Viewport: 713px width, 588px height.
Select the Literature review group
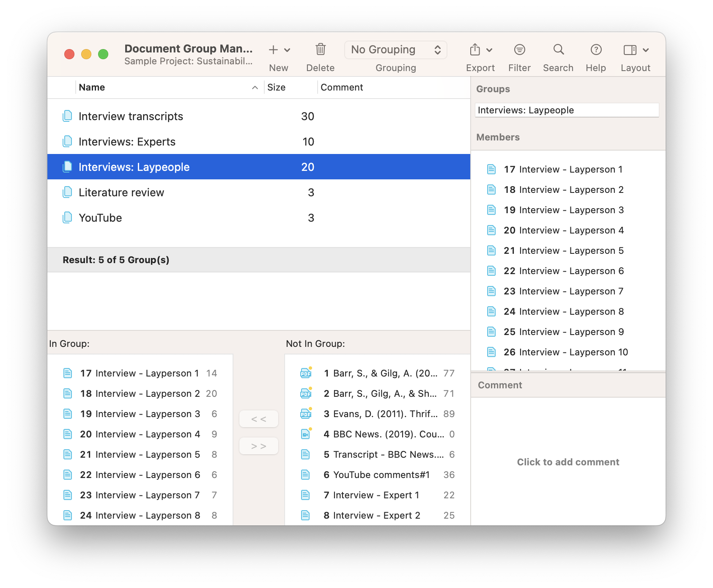[121, 192]
